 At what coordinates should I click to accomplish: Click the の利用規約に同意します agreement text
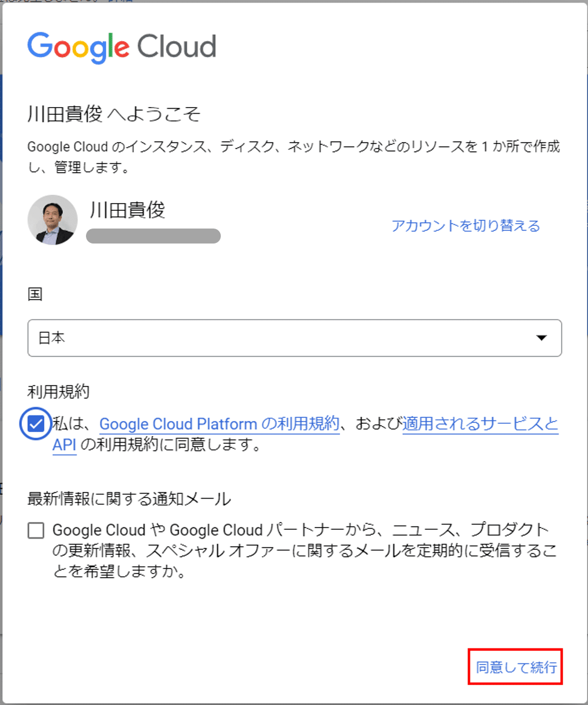[x=171, y=445]
